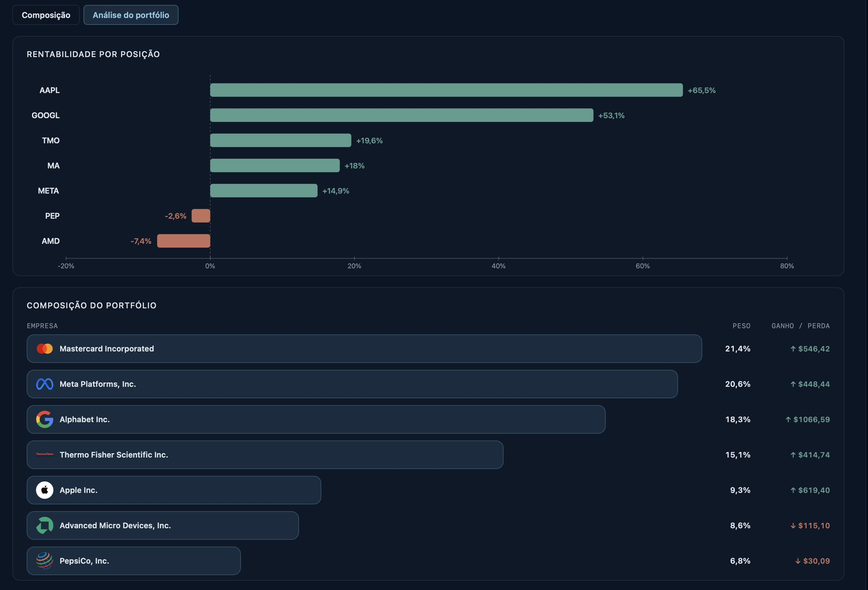Click the -7,4% label for AMD
Image resolution: width=868 pixels, height=590 pixels.
pyautogui.click(x=141, y=241)
